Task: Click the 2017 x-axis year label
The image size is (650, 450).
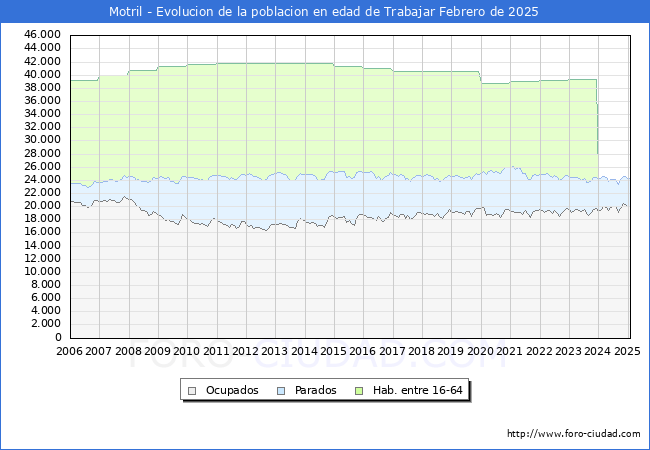Action: pos(393,351)
